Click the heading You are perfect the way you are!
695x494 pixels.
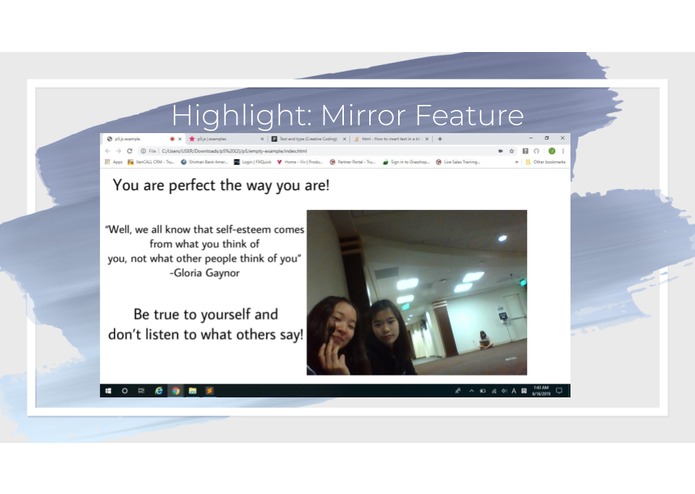point(221,185)
